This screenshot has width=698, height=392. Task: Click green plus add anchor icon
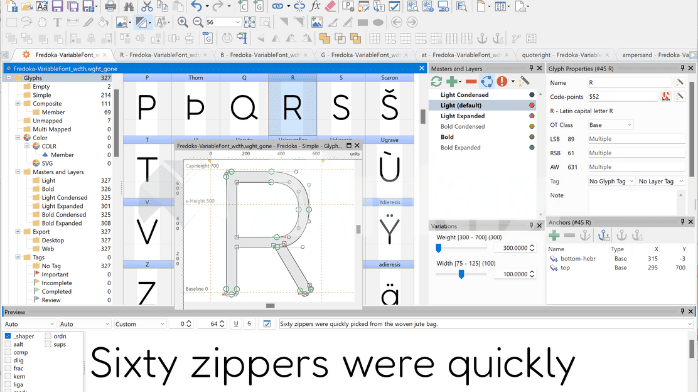pos(554,235)
